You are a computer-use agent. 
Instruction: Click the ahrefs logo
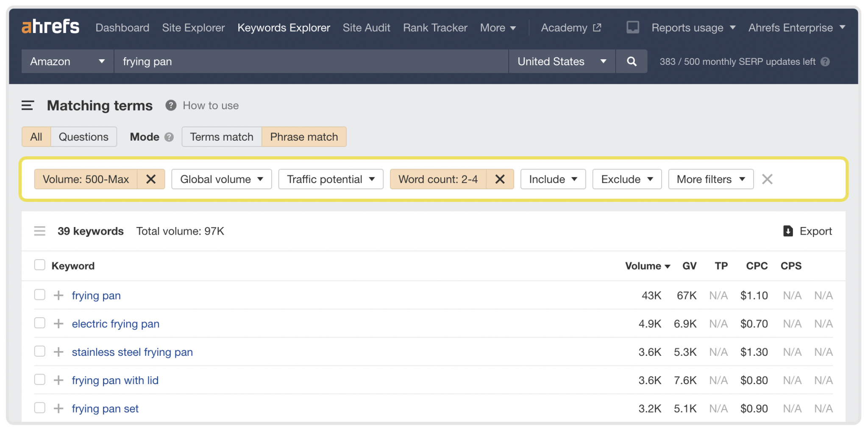point(50,27)
